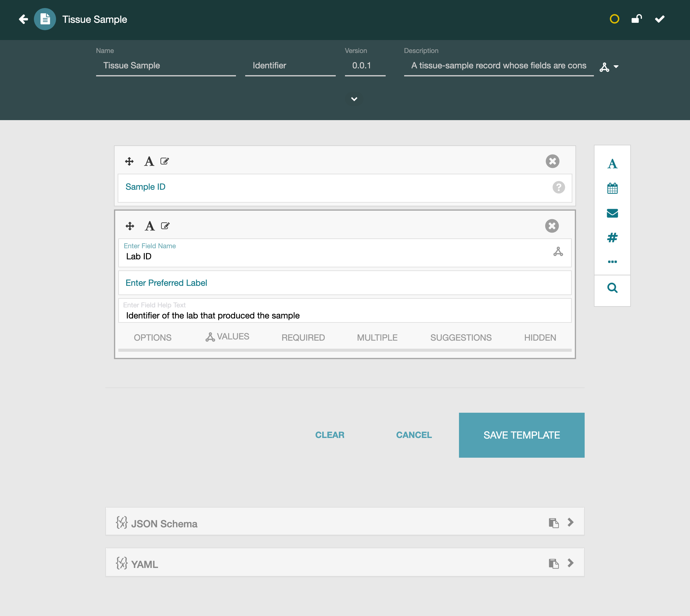The width and height of the screenshot is (690, 616).
Task: Click the template document icon
Action: pos(45,19)
